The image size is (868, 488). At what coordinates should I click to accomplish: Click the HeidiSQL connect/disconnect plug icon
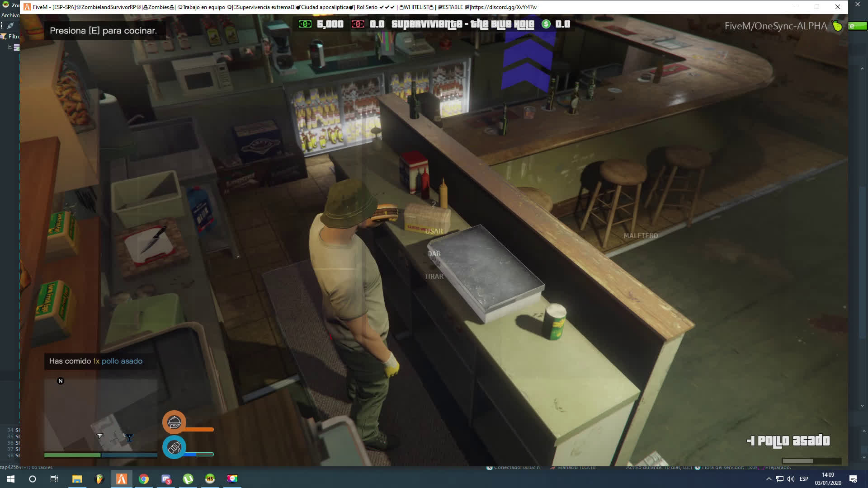coord(10,25)
